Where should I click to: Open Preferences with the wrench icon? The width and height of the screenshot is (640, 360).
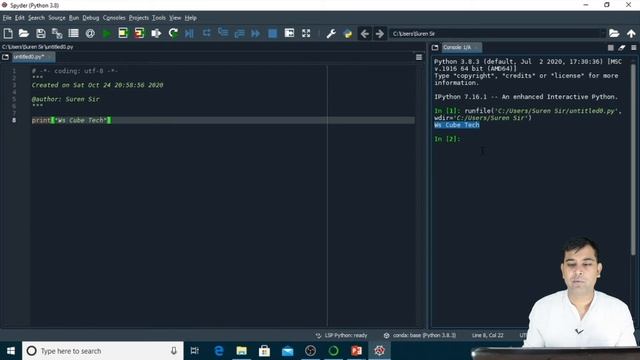[x=331, y=33]
